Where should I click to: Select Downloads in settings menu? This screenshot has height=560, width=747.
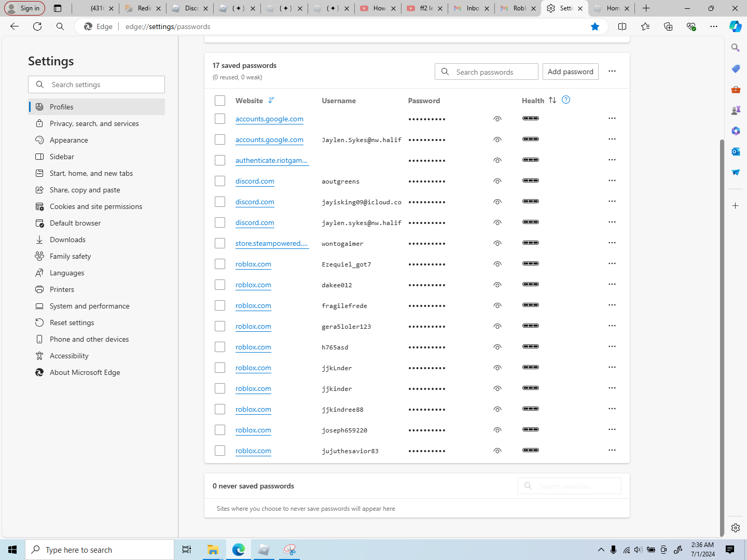[x=96, y=240]
